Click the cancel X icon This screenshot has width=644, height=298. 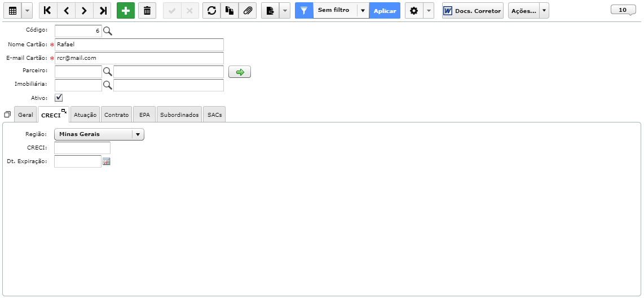pos(189,11)
